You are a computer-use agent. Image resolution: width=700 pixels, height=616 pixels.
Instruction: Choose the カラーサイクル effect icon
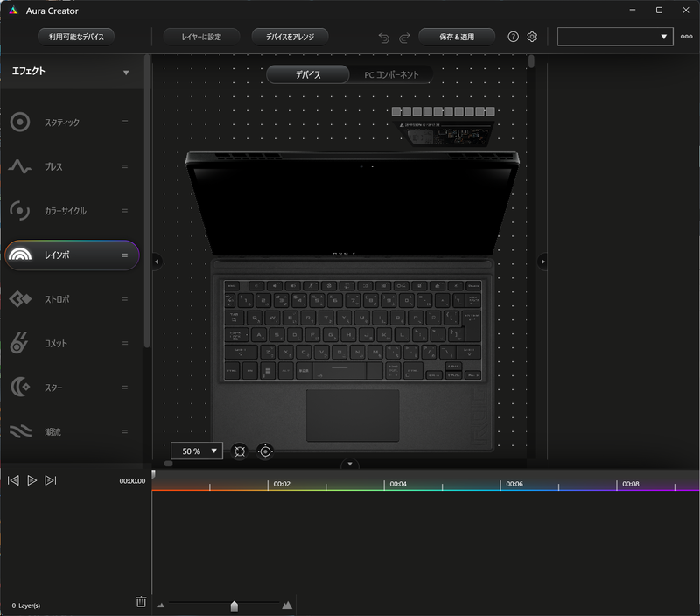pos(20,210)
